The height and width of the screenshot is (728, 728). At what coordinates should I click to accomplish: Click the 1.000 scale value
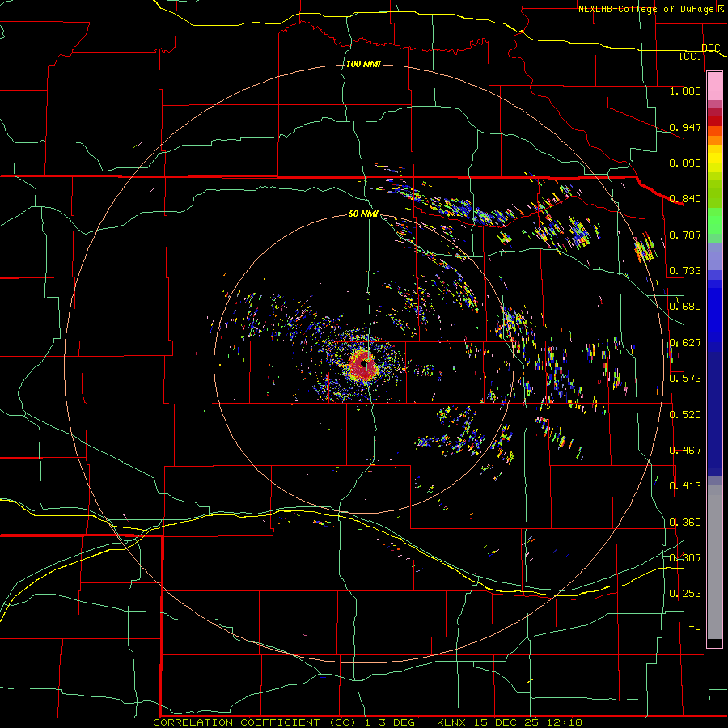click(685, 91)
